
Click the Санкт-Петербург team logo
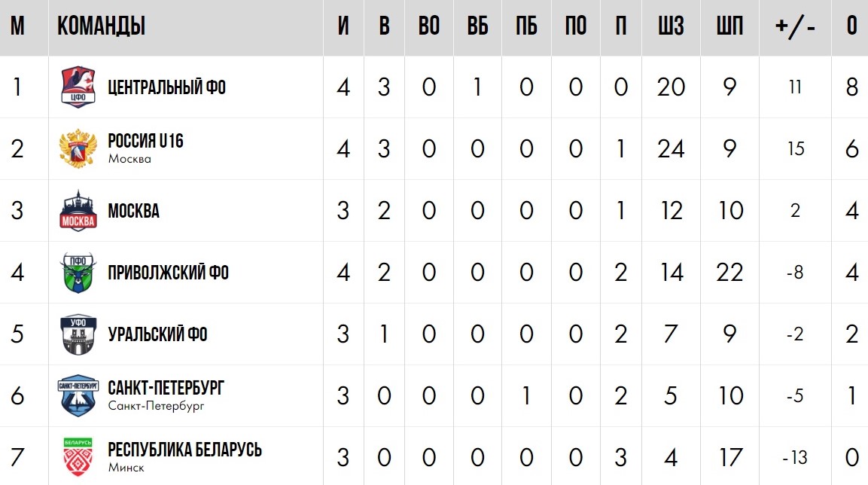pyautogui.click(x=78, y=396)
